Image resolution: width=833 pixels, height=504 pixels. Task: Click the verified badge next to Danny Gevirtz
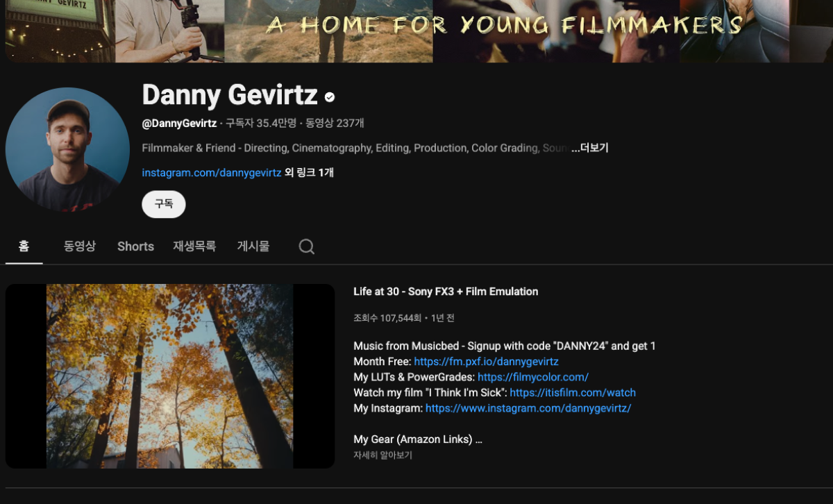point(330,97)
